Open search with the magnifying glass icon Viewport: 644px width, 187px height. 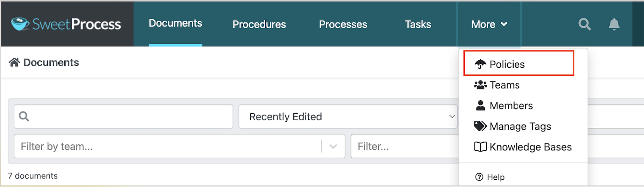tap(584, 24)
